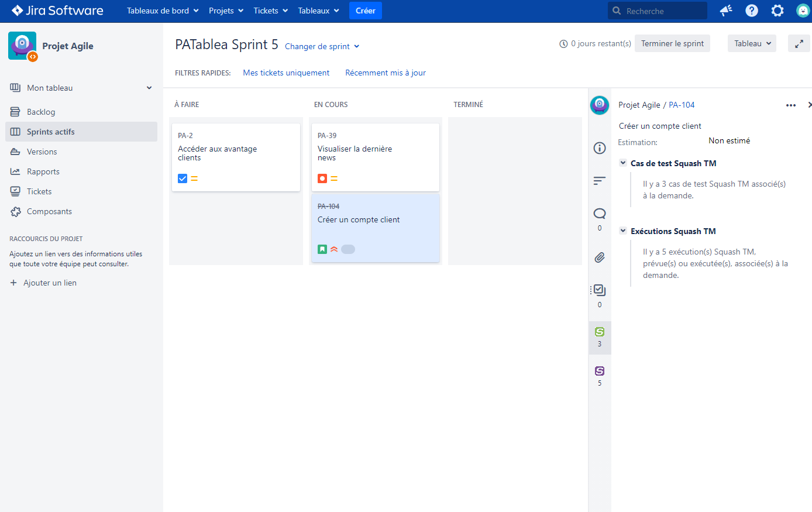This screenshot has height=512, width=812.
Task: Click the purple Squash TM executions icon
Action: coord(600,372)
